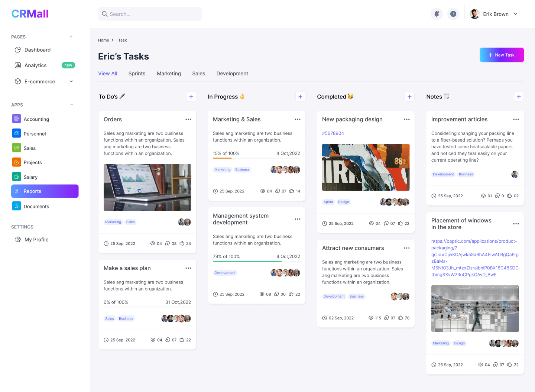The height and width of the screenshot is (392, 535).
Task: Expand the E-commerce submenu chevron
Action: point(71,81)
